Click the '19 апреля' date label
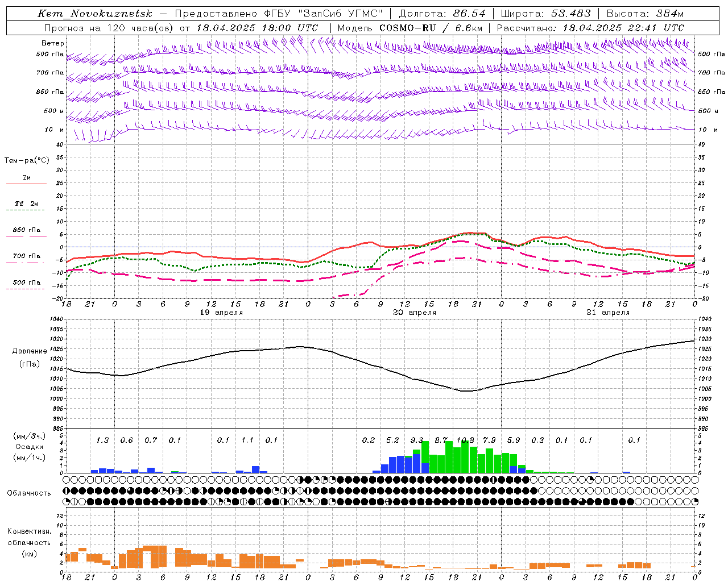The width and height of the screenshot is (728, 582). pyautogui.click(x=221, y=313)
